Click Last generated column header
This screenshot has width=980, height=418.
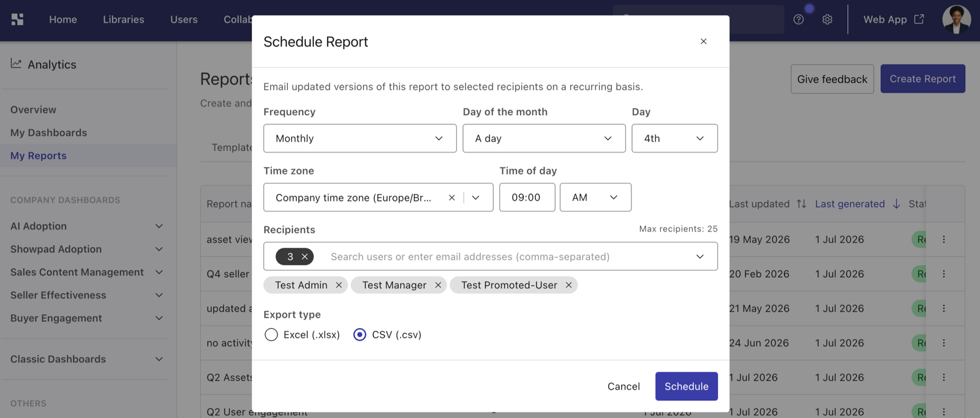[850, 204]
